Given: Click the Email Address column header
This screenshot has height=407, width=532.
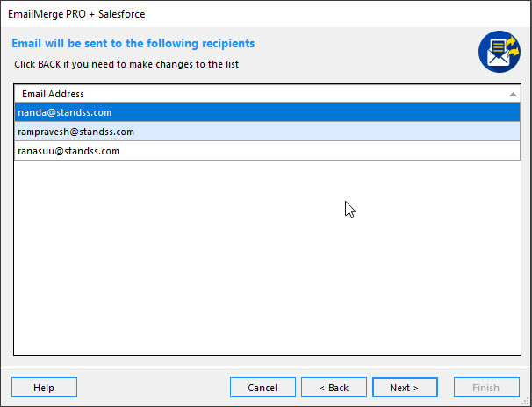Looking at the screenshot, I should tap(268, 94).
